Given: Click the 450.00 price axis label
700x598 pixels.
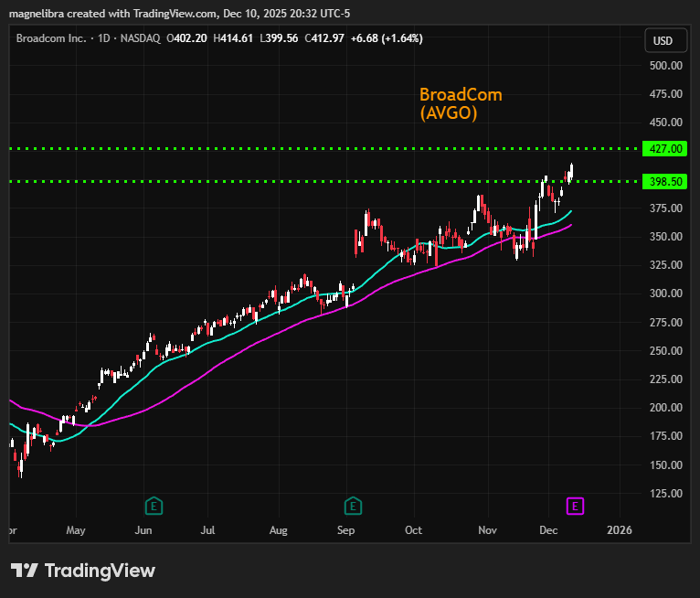Looking at the screenshot, I should point(666,123).
